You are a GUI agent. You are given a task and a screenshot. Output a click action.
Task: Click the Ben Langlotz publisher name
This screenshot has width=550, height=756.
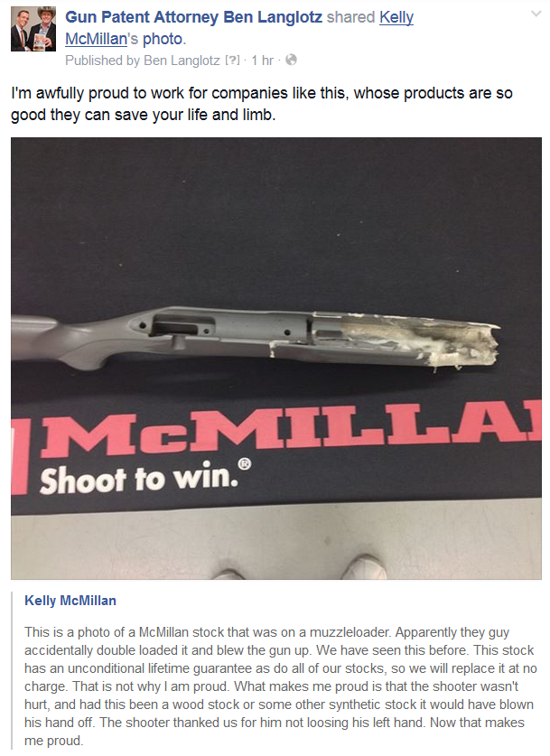tap(182, 61)
